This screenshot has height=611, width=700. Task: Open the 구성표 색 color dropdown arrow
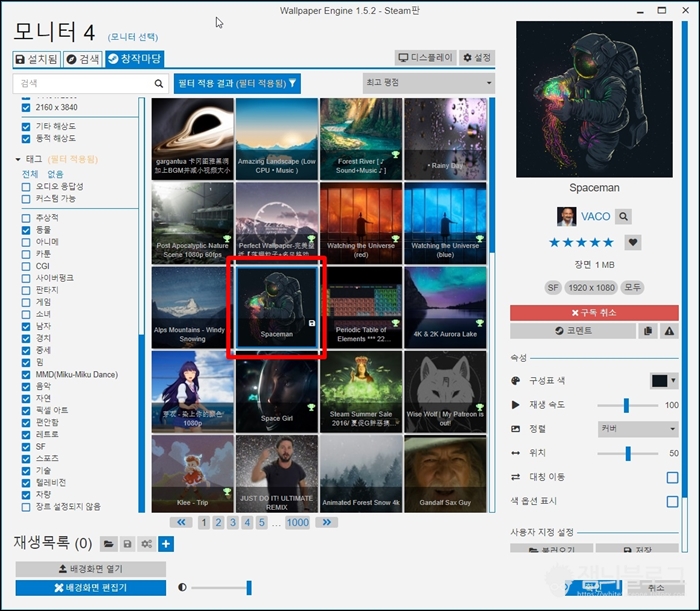(673, 381)
